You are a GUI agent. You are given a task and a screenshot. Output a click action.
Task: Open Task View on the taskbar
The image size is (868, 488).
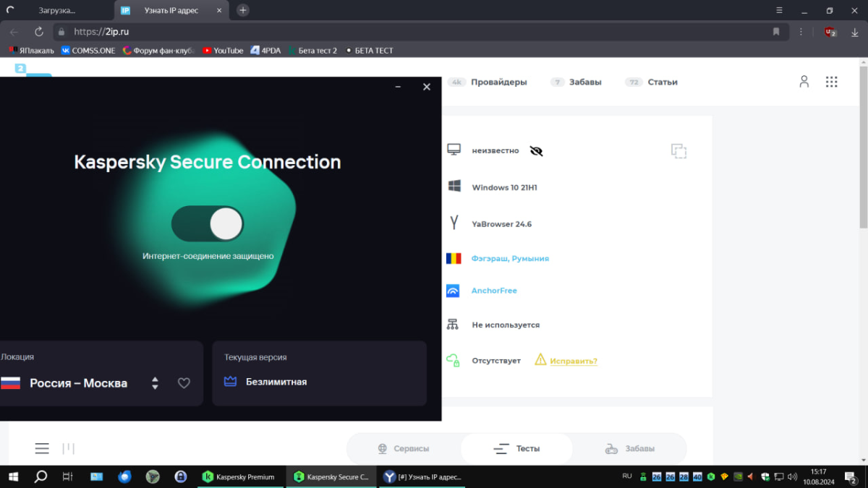click(x=67, y=476)
